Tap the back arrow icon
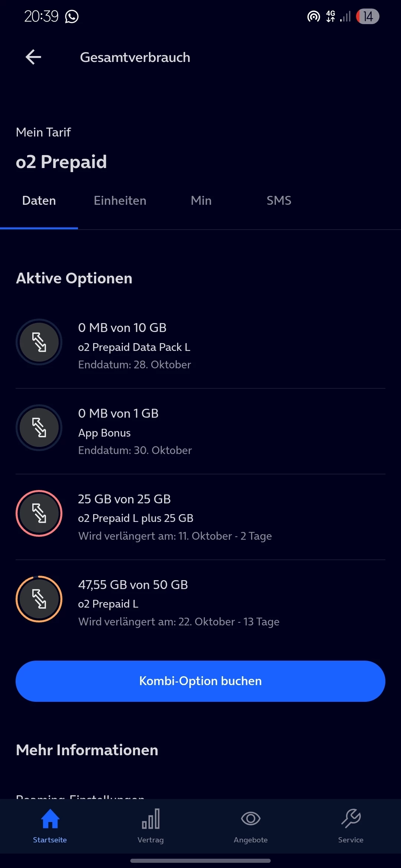The height and width of the screenshot is (868, 401). point(33,57)
